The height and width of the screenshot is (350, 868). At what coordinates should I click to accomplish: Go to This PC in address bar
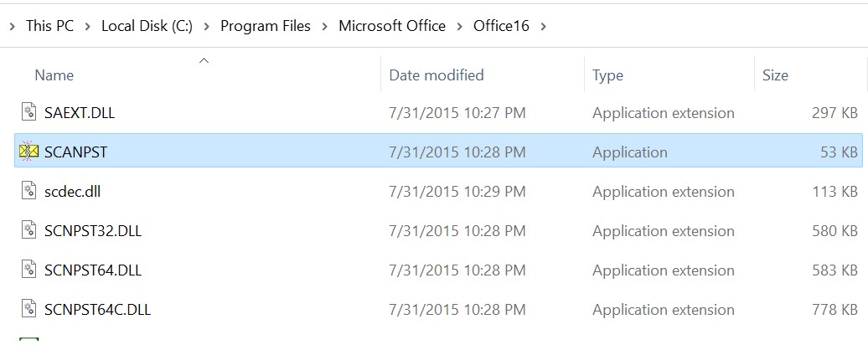(49, 26)
